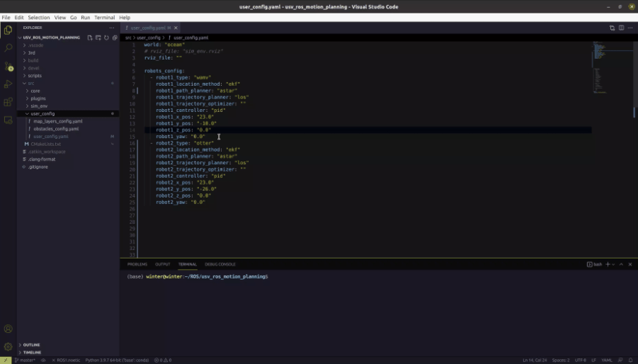
Task: Maximize the terminal panel size
Action: pos(621,264)
